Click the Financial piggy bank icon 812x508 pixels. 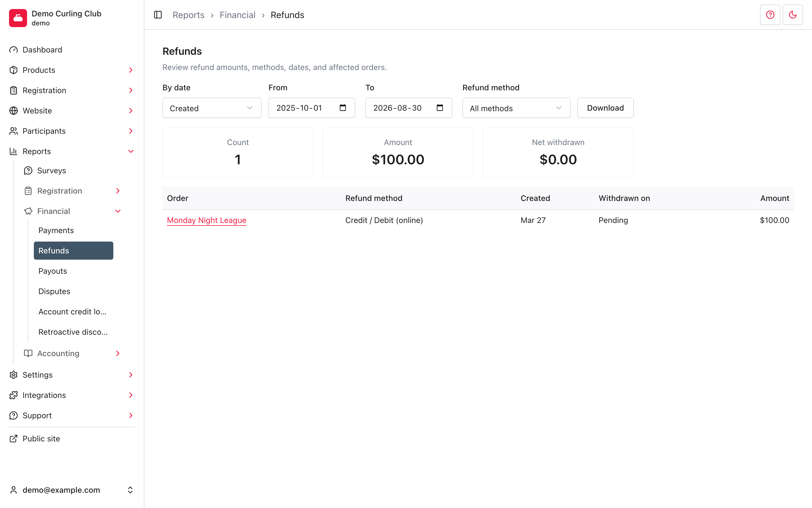[28, 211]
